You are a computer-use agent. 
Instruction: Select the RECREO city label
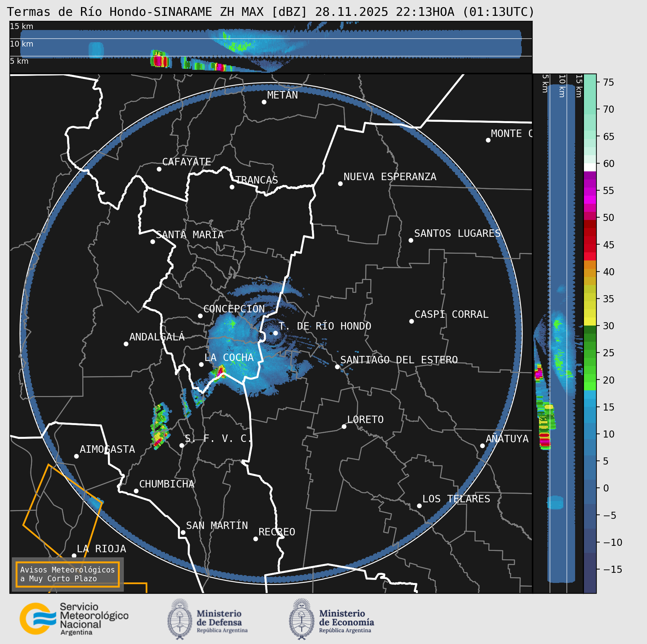click(277, 532)
